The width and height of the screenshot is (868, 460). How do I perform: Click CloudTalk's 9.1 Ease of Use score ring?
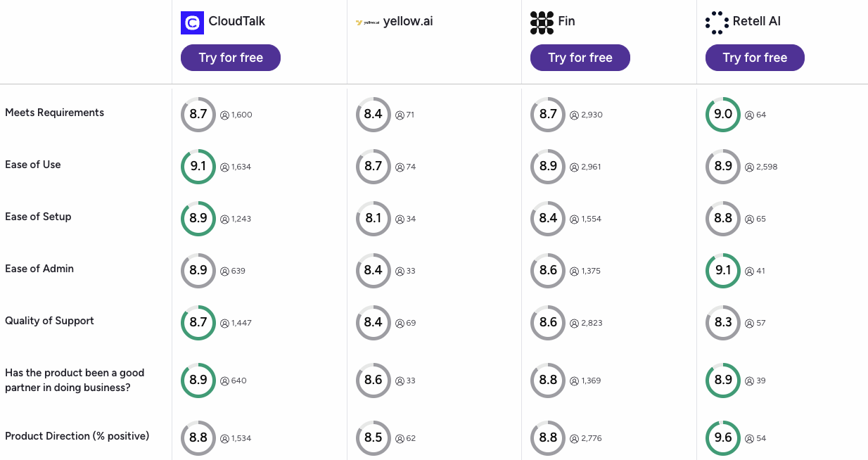[198, 167]
